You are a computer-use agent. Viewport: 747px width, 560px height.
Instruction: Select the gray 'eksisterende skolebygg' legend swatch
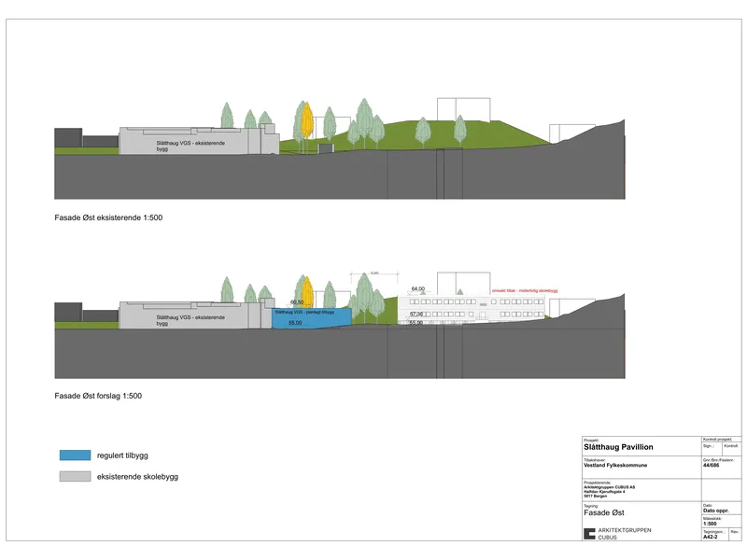pos(76,476)
